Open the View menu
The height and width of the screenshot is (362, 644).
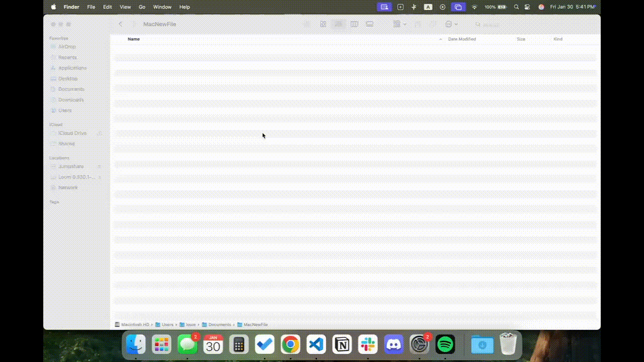125,7
